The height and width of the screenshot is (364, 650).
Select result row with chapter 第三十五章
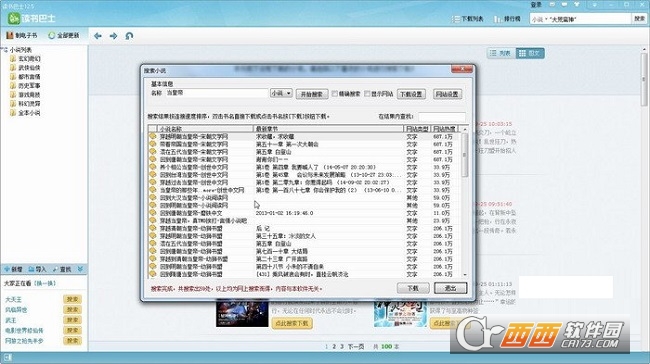(x=304, y=236)
